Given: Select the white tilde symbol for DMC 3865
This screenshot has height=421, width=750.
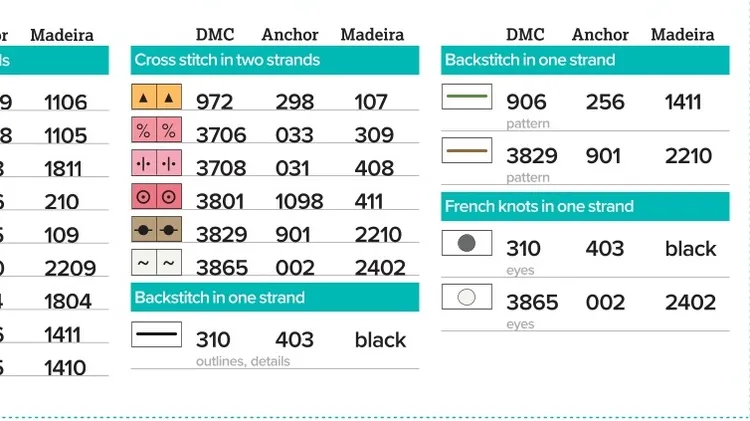Looking at the screenshot, I should coord(156,263).
